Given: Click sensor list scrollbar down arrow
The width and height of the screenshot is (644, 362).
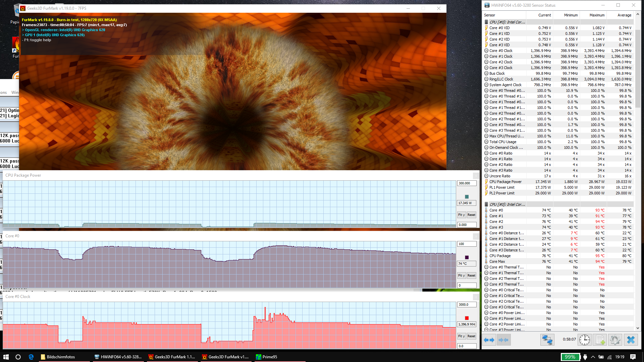Looking at the screenshot, I should (x=638, y=328).
